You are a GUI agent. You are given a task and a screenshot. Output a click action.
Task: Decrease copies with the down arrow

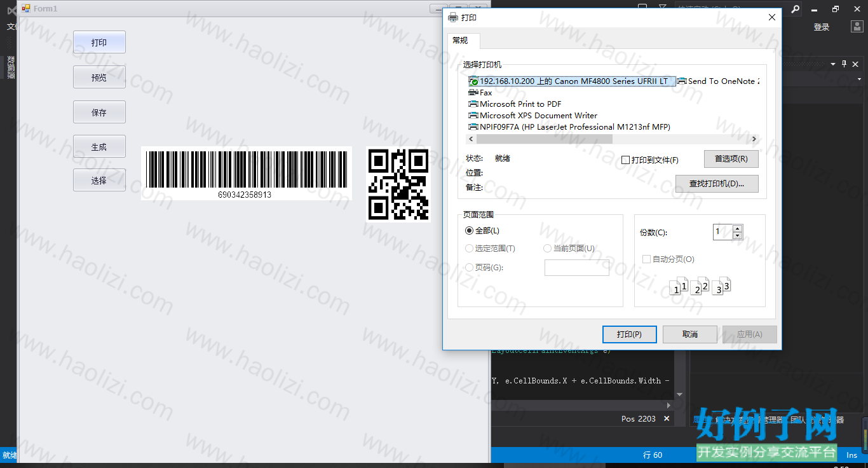(738, 236)
